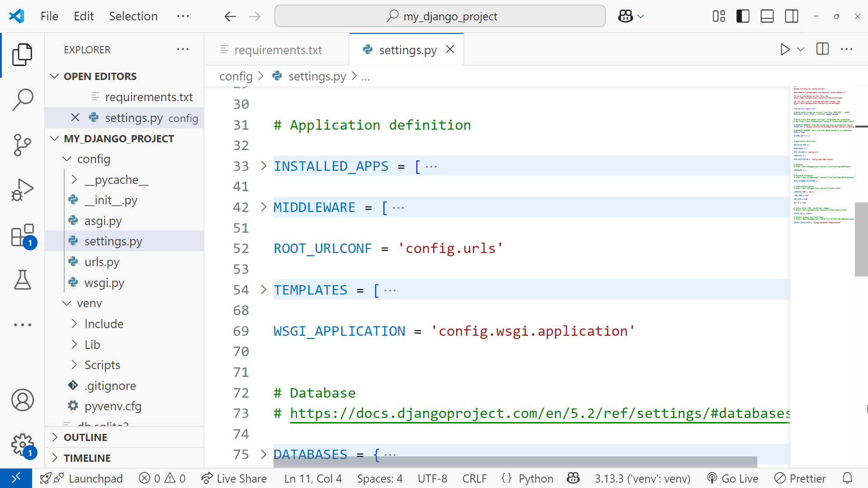
Task: Open the Testing flask view
Action: [22, 280]
